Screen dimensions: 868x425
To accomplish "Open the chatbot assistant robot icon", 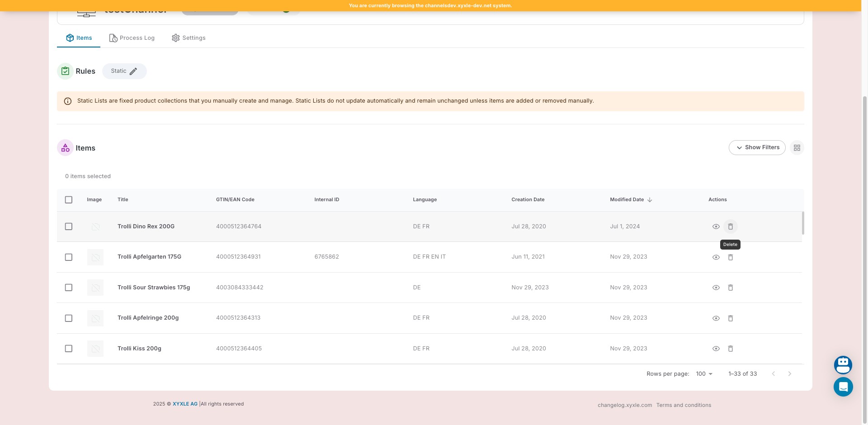I will (843, 365).
